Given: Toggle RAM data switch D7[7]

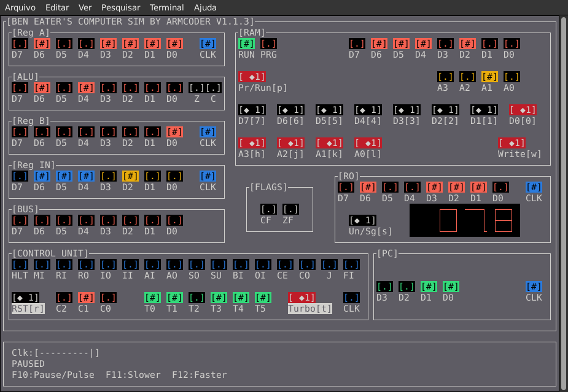Looking at the screenshot, I should click(x=252, y=110).
